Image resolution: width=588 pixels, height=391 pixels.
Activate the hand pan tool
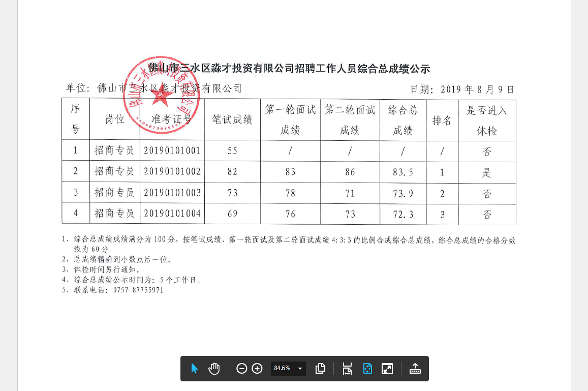214,369
